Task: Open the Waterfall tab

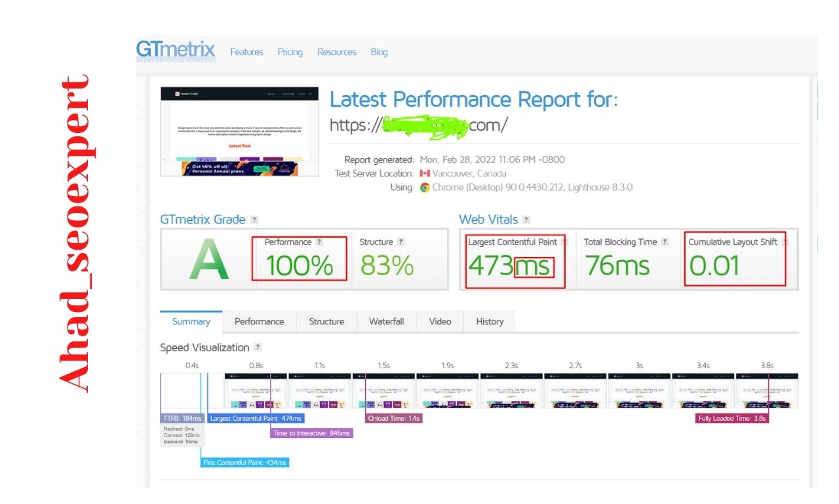Action: [x=386, y=321]
